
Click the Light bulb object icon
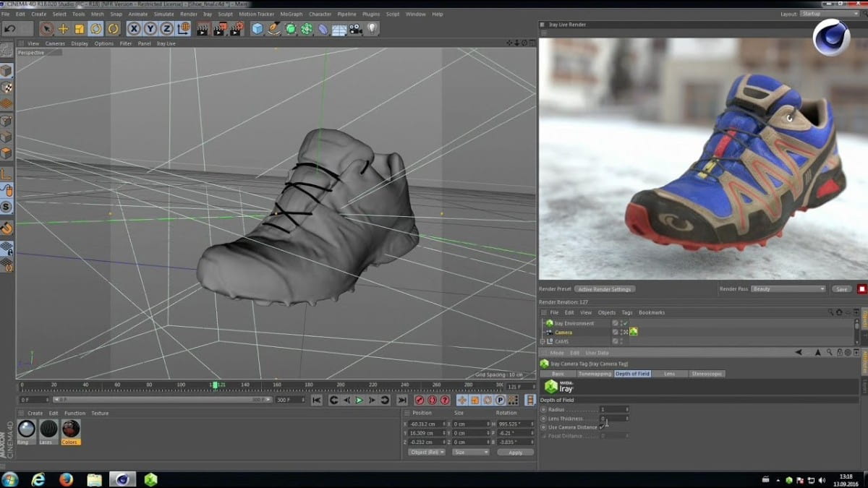[373, 29]
